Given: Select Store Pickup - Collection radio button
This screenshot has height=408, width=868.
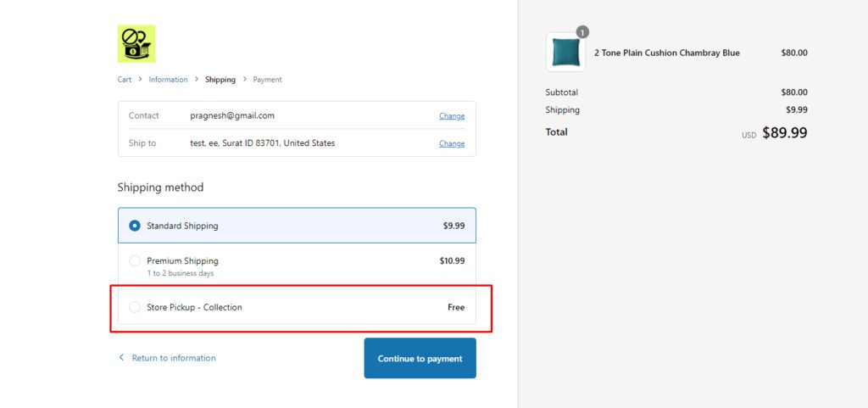Looking at the screenshot, I should point(135,307).
